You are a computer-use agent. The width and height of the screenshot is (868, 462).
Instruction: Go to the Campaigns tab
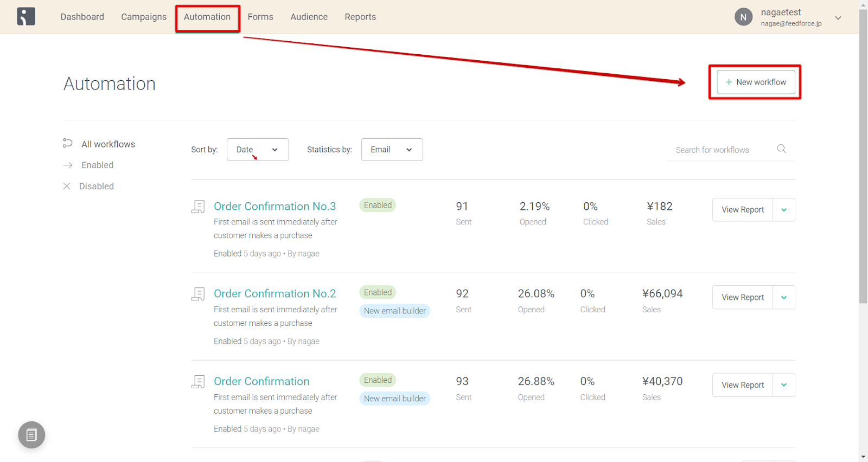pos(144,17)
